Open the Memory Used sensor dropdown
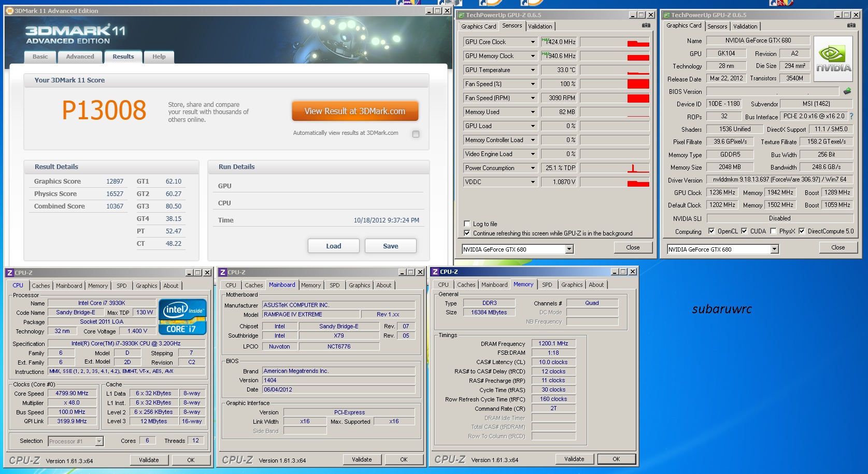 533,112
